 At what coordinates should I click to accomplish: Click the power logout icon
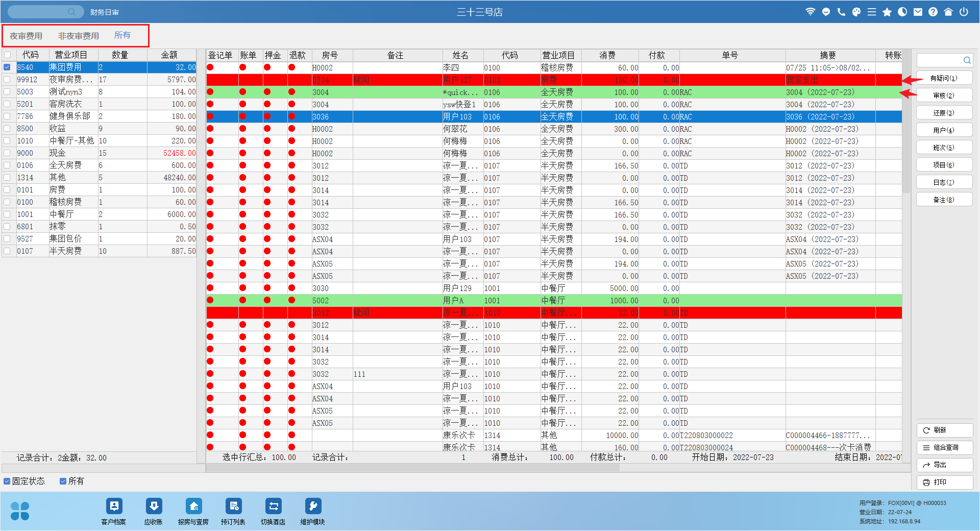click(x=964, y=12)
